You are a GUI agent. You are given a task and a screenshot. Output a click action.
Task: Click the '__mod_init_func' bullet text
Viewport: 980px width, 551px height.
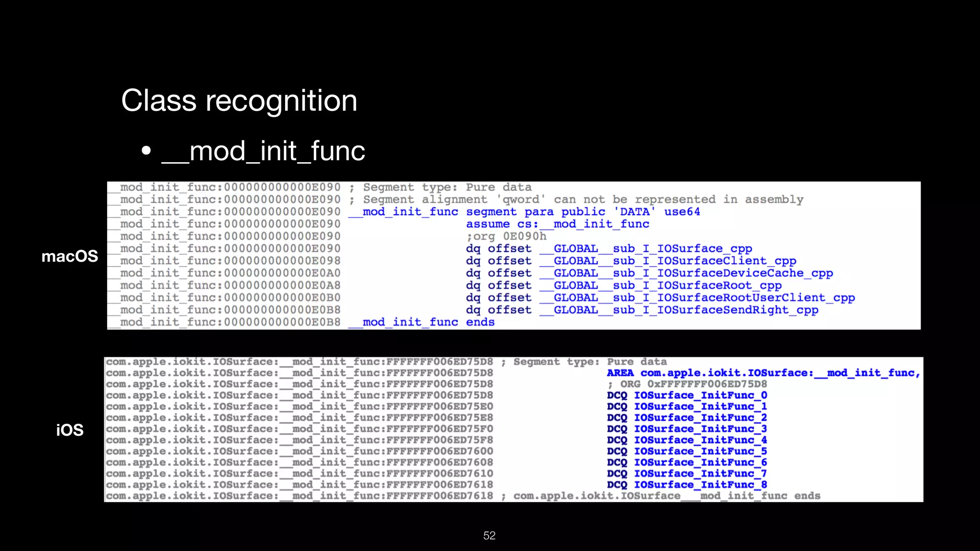(263, 151)
